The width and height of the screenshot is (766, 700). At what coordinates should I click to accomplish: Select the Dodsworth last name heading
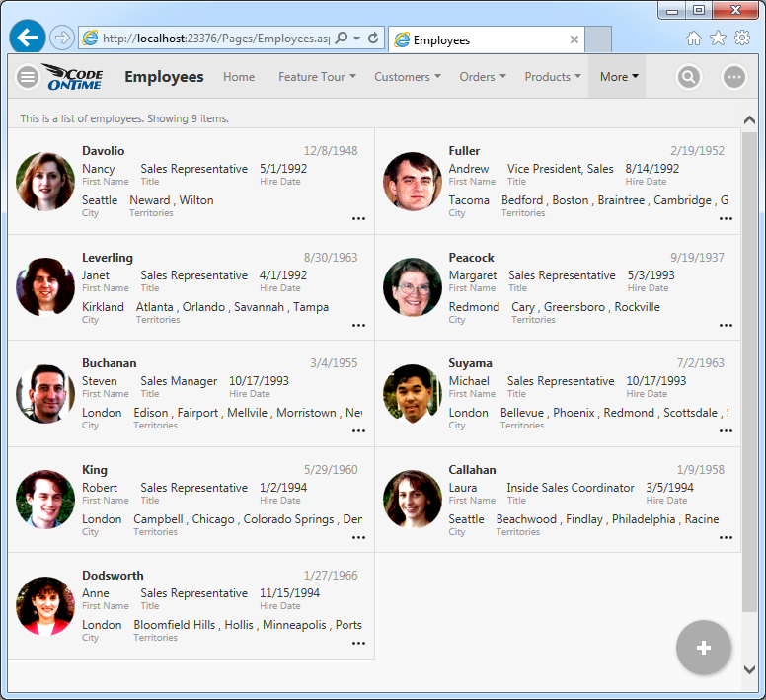point(113,575)
